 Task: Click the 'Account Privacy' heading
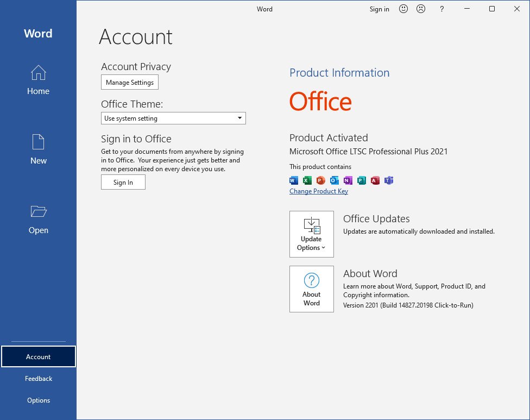coord(136,67)
